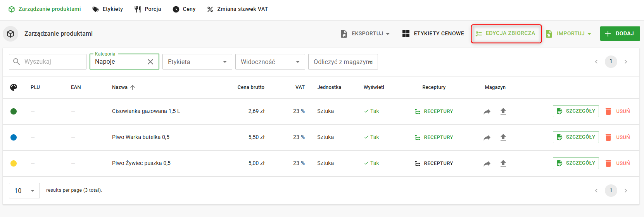Viewport: 644px width, 217px height.
Task: Click the share arrow for Piwo Żywiec puszka
Action: click(x=487, y=163)
